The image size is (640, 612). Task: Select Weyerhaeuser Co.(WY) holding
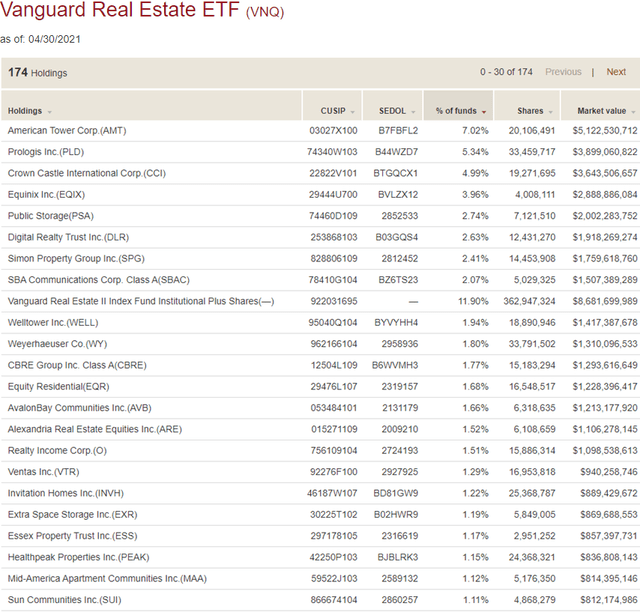(57, 344)
